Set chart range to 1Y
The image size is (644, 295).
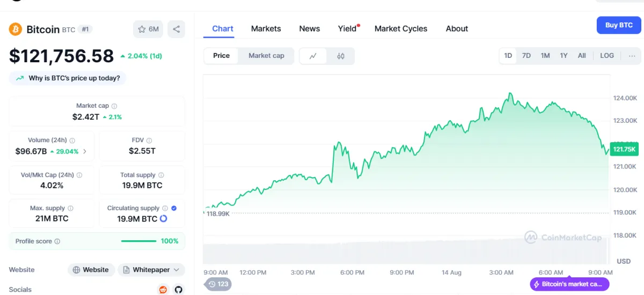tap(563, 56)
